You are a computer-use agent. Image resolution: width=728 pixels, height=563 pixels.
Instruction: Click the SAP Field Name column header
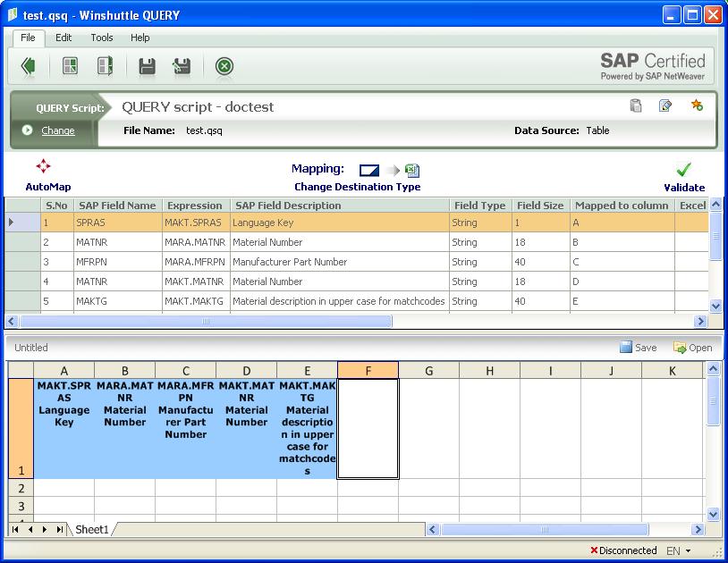pyautogui.click(x=117, y=206)
